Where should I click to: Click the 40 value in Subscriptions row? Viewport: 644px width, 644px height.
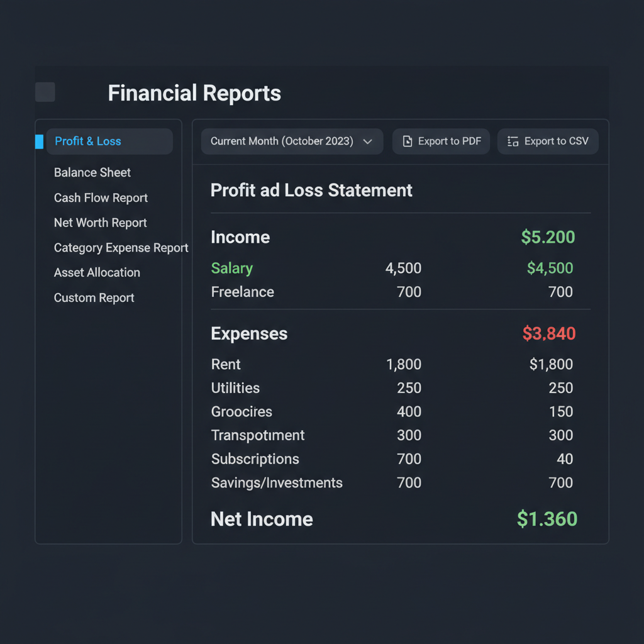click(565, 459)
